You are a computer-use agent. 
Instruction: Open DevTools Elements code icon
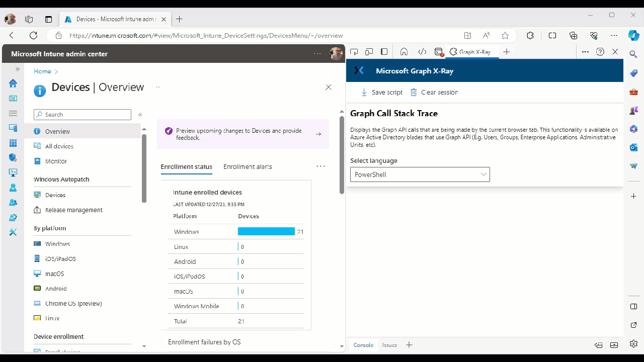pos(422,52)
